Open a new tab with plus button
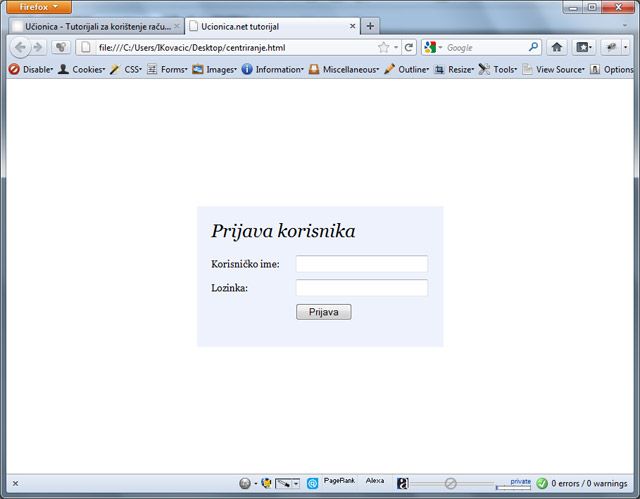 371,26
